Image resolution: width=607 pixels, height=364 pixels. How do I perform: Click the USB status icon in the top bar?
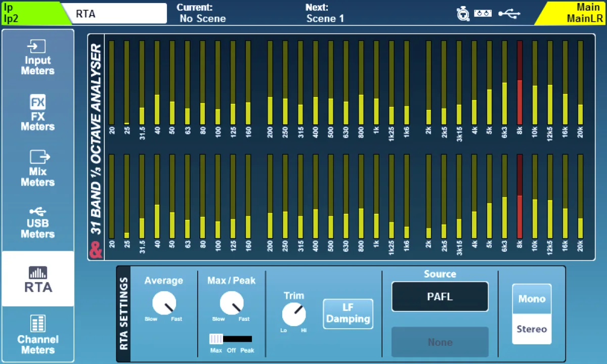click(509, 14)
